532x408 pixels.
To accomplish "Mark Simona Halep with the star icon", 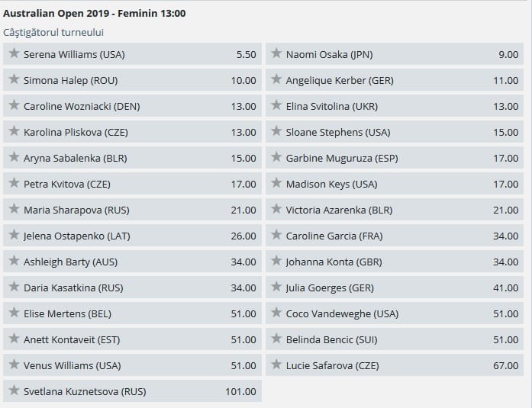I will (x=14, y=80).
